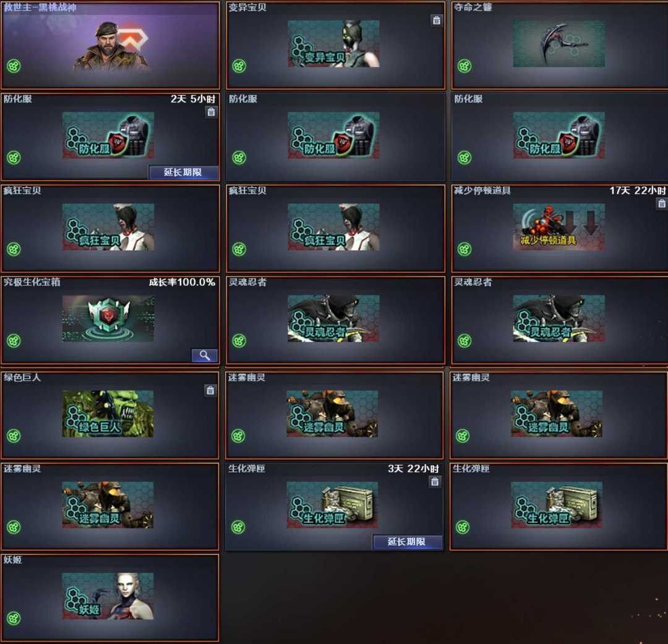Screen dimensions: 668x644
Task: Select the 妖姬 character thumbnail
Action: point(108,596)
